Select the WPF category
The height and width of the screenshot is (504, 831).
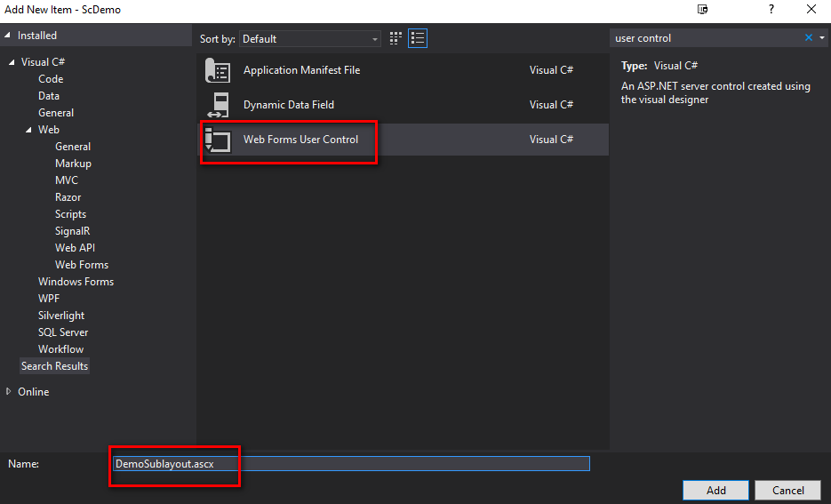(49, 299)
